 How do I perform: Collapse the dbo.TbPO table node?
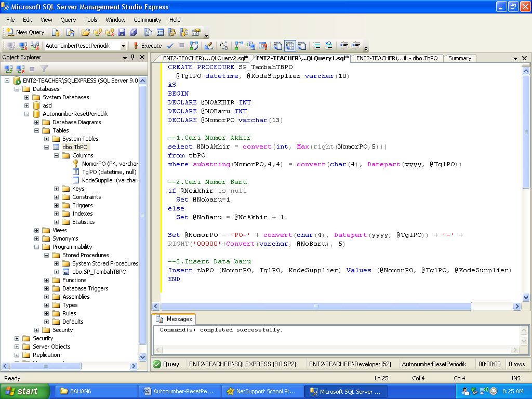coord(47,147)
